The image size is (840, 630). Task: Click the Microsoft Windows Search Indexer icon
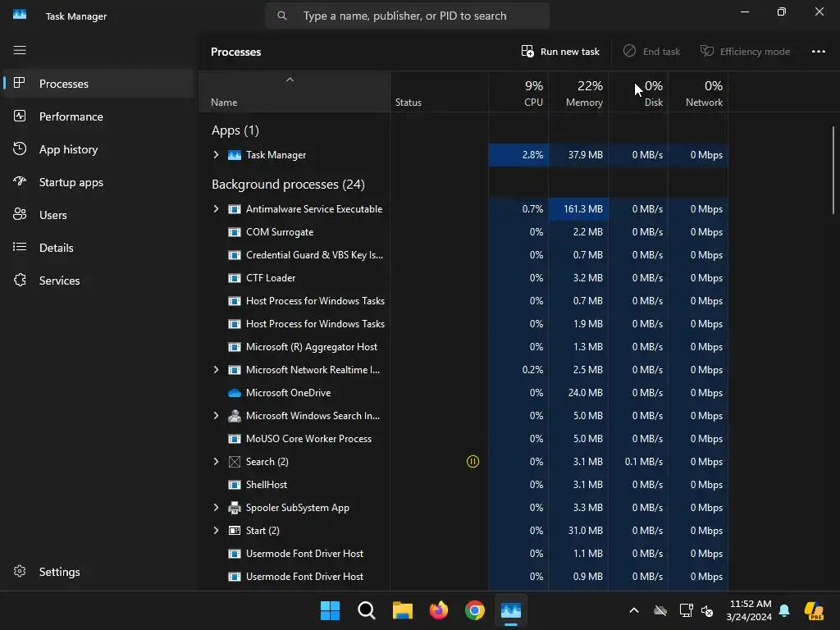tap(235, 416)
